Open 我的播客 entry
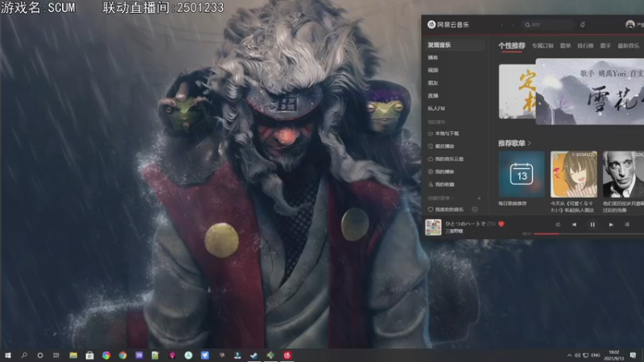Viewport: 644px width, 362px height. [x=441, y=171]
